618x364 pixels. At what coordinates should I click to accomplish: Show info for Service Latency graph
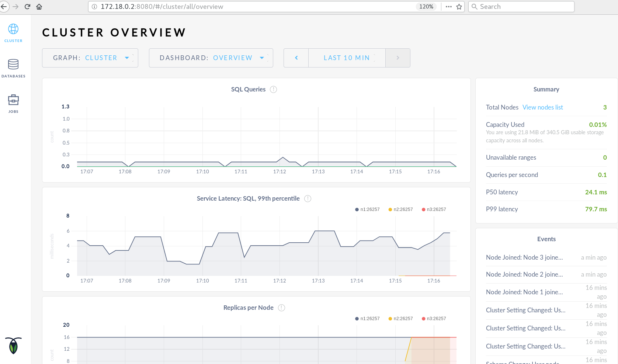tap(308, 199)
